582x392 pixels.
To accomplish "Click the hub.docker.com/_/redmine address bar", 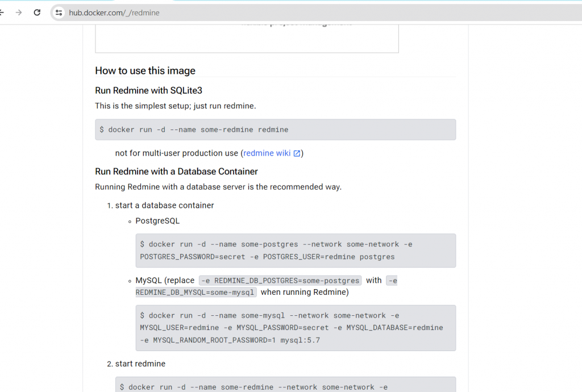I will coord(315,12).
